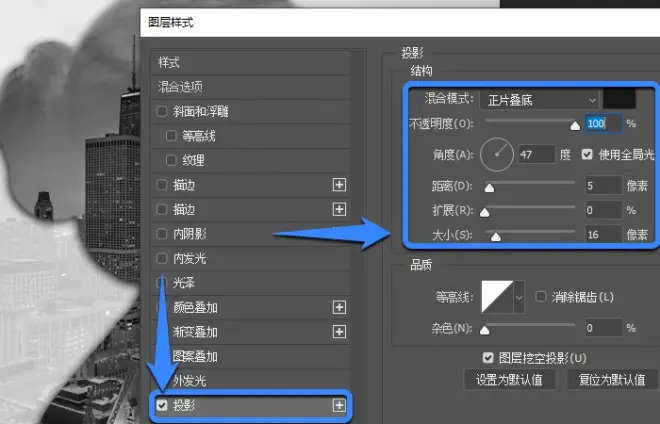Enable 消除锯齿(L) checkbox
The height and width of the screenshot is (424, 660).
coord(540,296)
